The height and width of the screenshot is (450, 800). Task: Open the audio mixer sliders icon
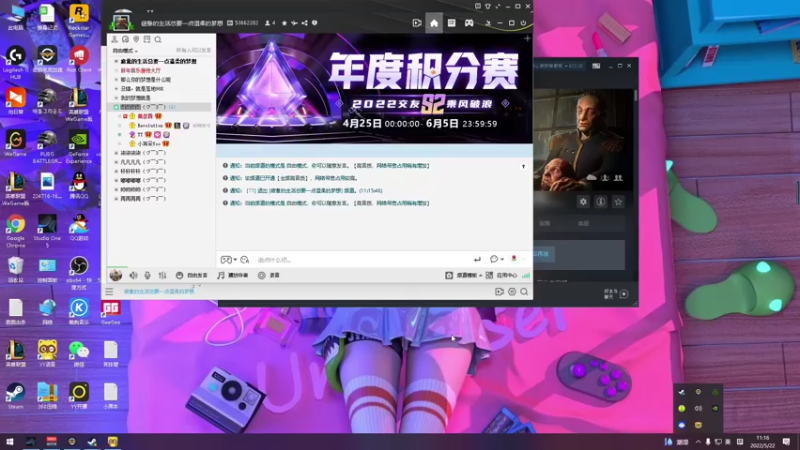tap(162, 276)
